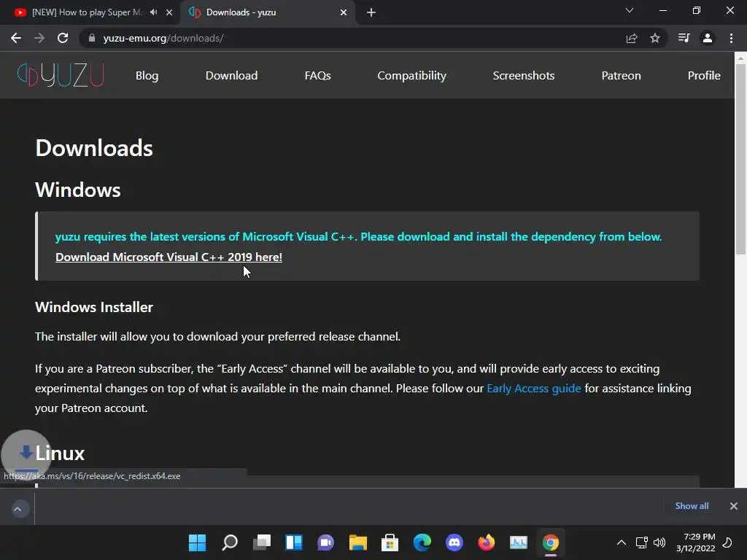Click the focus assist moon tray icon

click(727, 542)
